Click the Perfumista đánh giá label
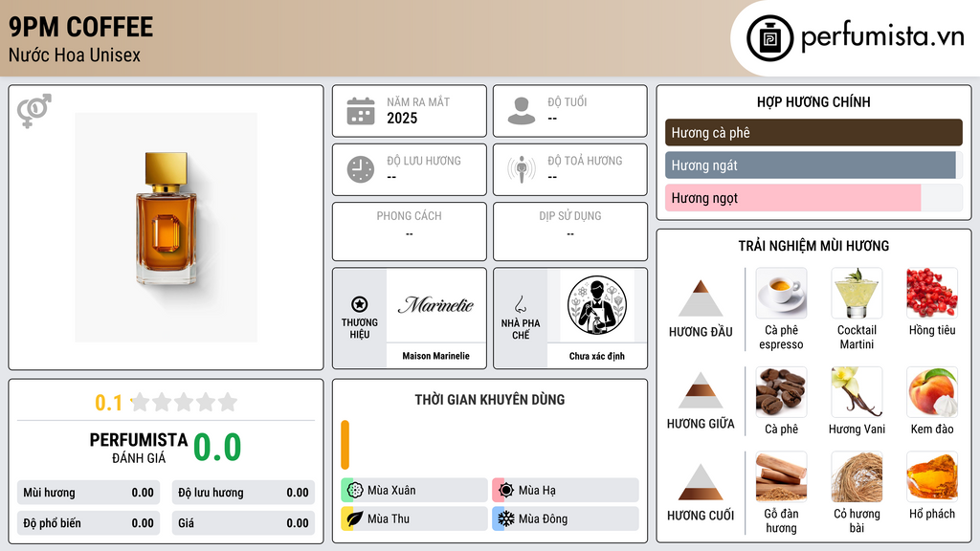 139,448
